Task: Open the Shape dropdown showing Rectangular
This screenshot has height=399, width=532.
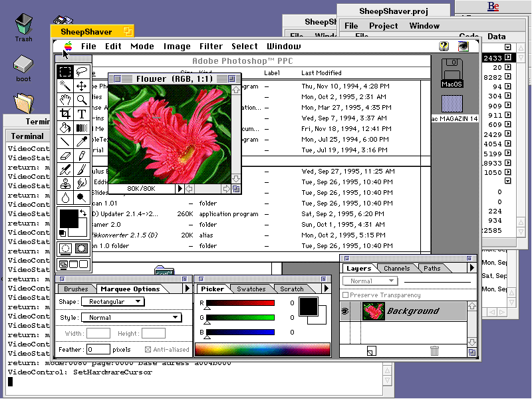Action: click(112, 301)
